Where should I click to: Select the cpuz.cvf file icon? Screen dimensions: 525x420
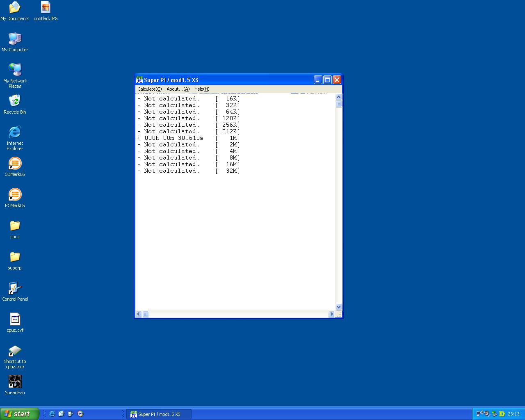(x=15, y=323)
